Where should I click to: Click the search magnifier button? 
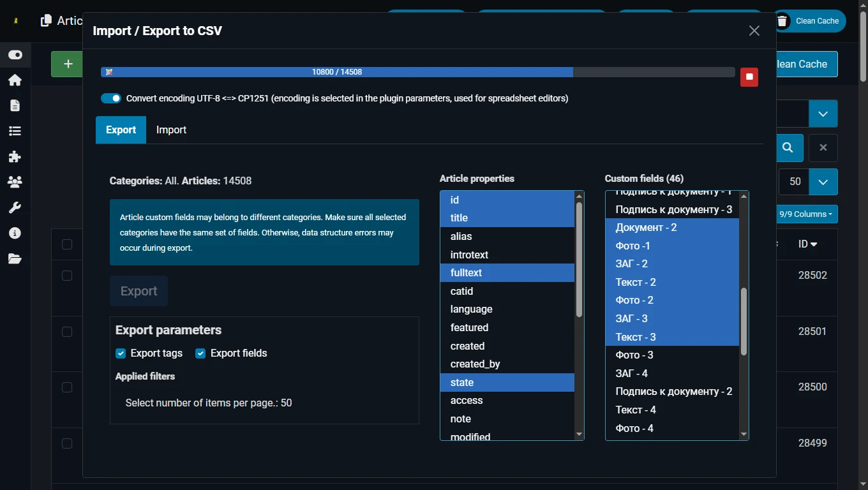click(x=788, y=147)
